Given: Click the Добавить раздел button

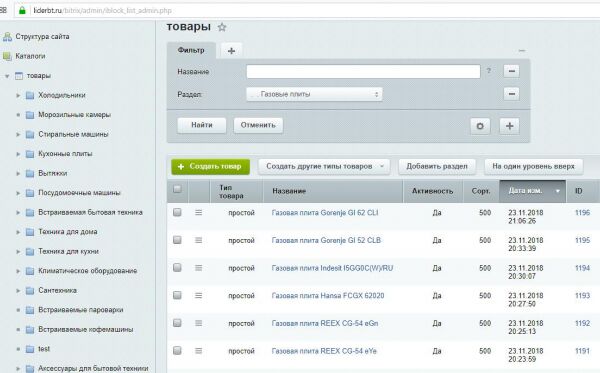Looking at the screenshot, I should 437,167.
